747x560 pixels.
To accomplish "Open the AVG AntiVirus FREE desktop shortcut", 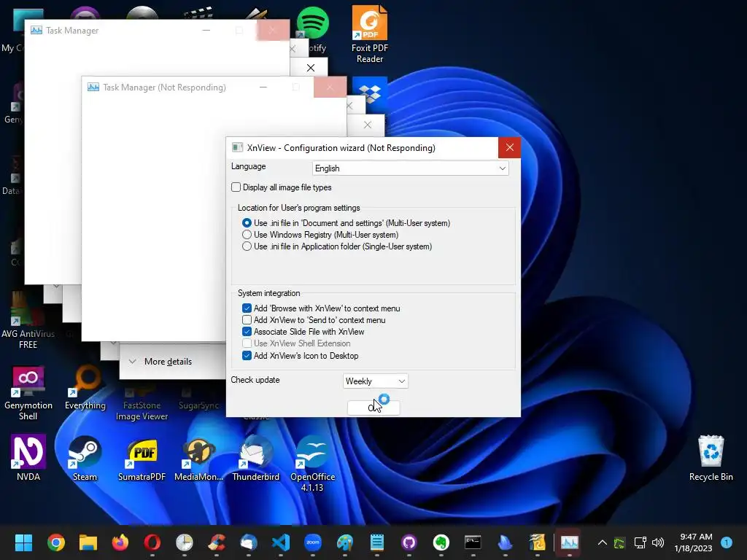I will (x=28, y=320).
